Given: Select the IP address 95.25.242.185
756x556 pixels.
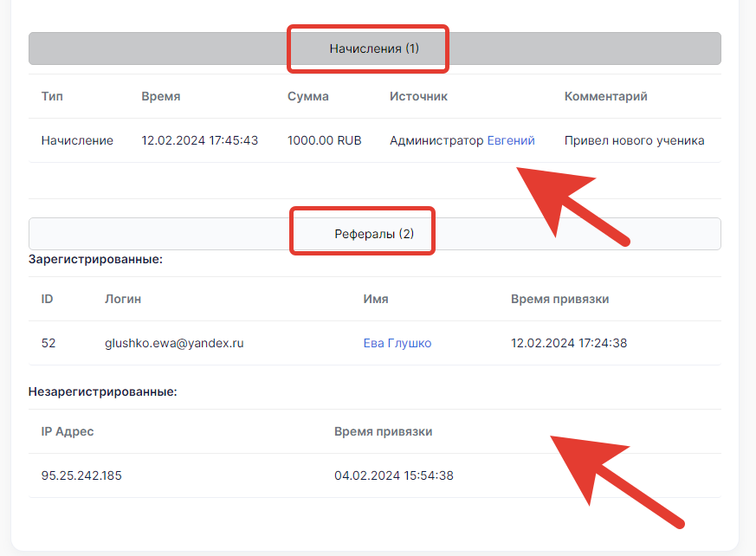Looking at the screenshot, I should coord(81,475).
